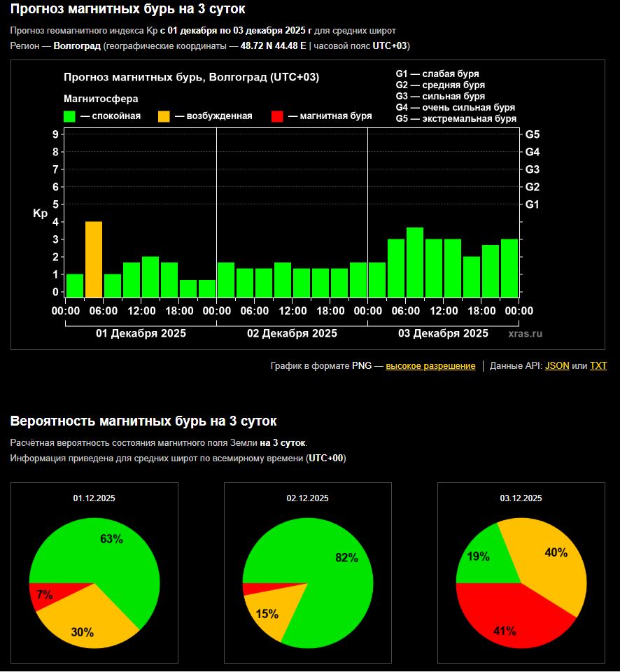620x672 pixels.
Task: Open the высокое разрешение PNG link
Action: coord(430,366)
